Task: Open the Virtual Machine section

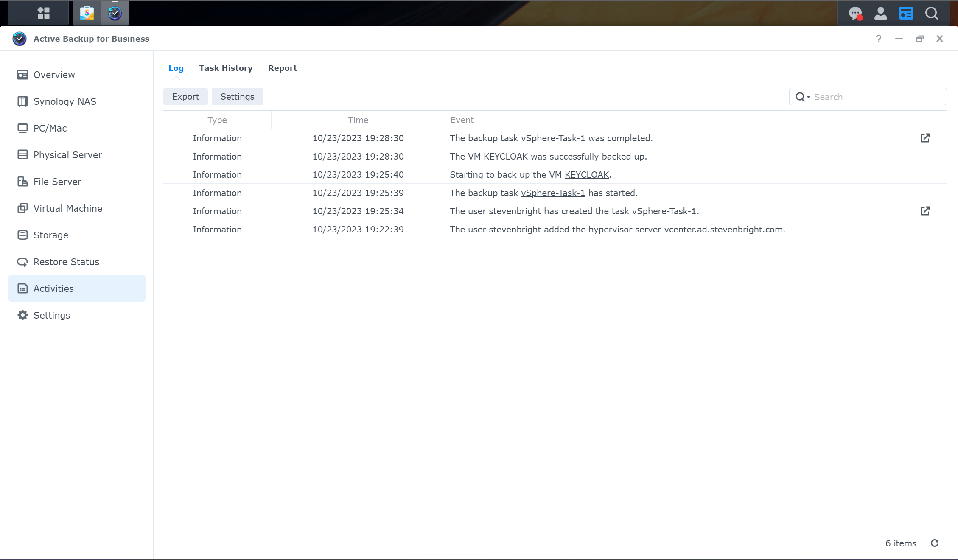Action: 67,208
